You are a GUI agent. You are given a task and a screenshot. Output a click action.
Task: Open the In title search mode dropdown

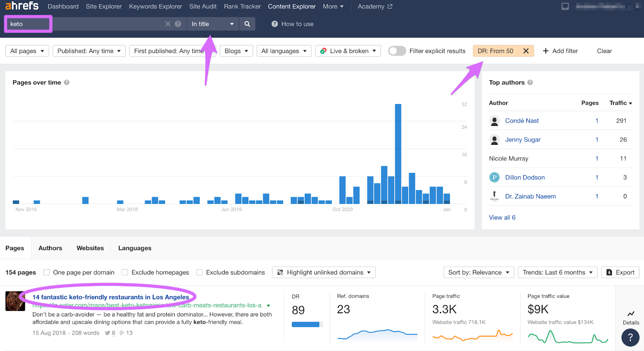pyautogui.click(x=213, y=24)
